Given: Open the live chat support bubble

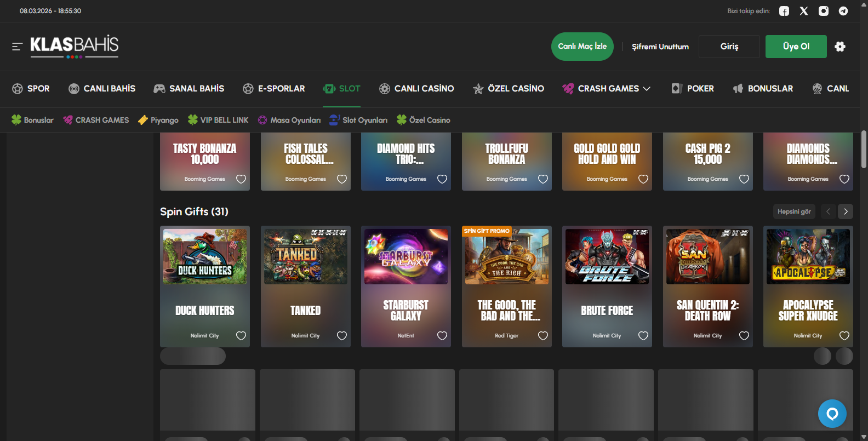Looking at the screenshot, I should pyautogui.click(x=832, y=414).
